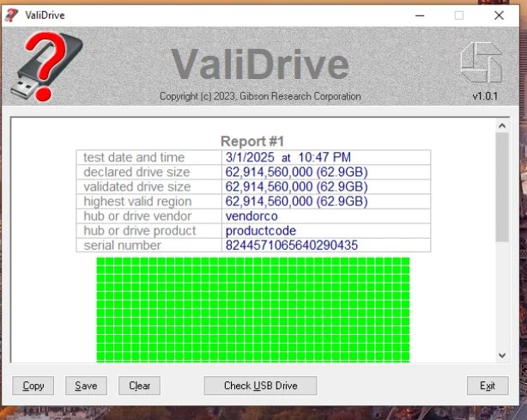
Task: Click the Report #1 heading
Action: [x=252, y=141]
